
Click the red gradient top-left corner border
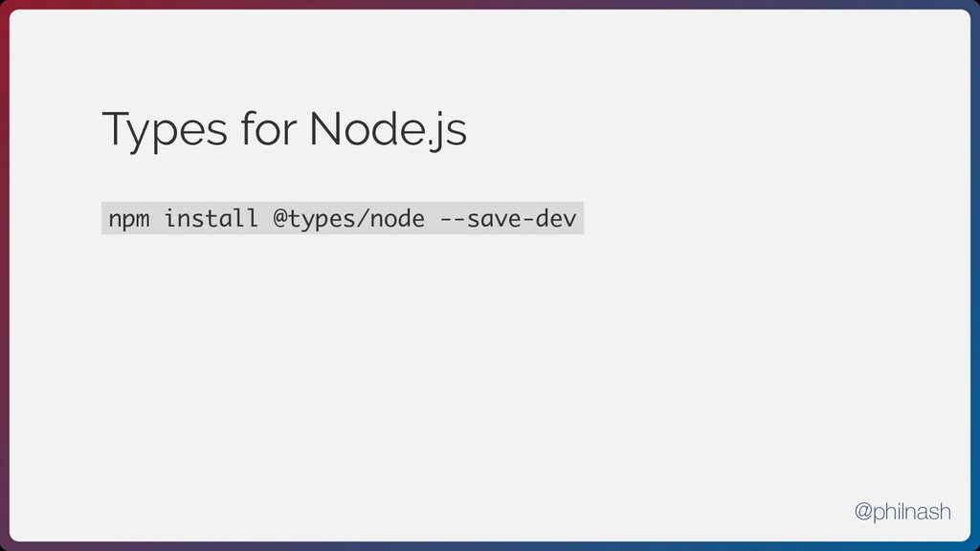point(4,4)
